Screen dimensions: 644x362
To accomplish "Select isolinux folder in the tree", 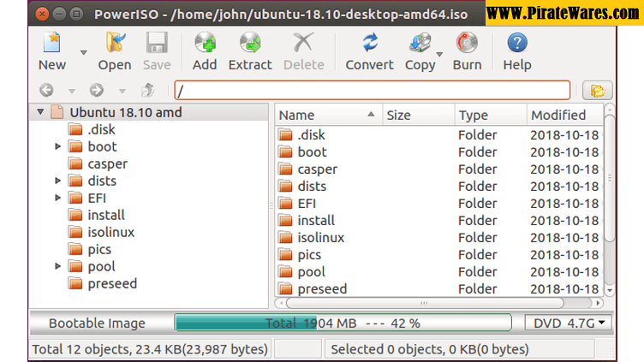I will pos(110,232).
